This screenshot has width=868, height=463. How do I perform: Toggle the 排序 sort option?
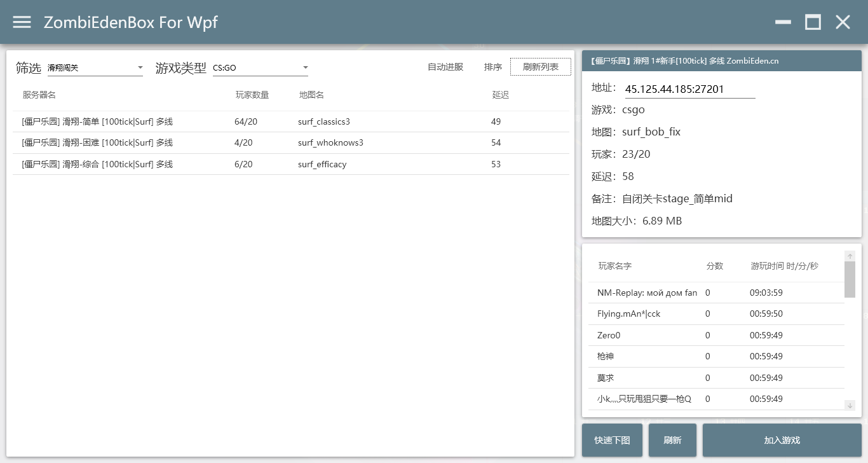(x=493, y=67)
